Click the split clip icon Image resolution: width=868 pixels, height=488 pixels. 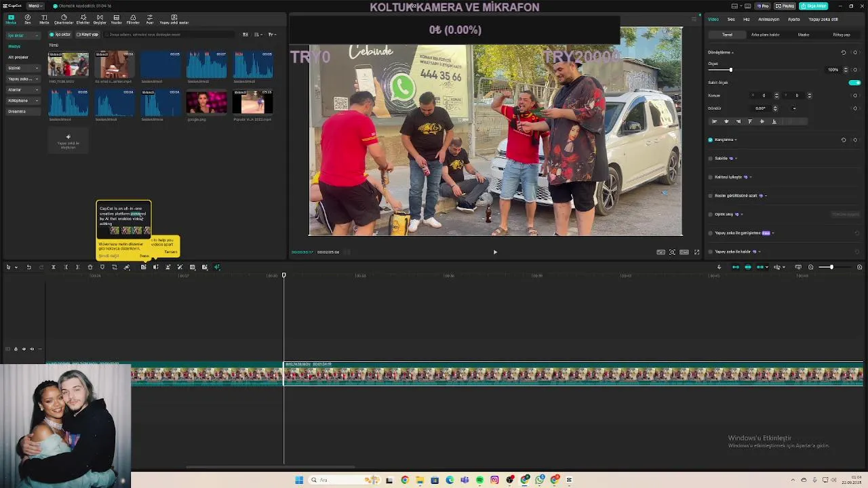pyautogui.click(x=54, y=267)
